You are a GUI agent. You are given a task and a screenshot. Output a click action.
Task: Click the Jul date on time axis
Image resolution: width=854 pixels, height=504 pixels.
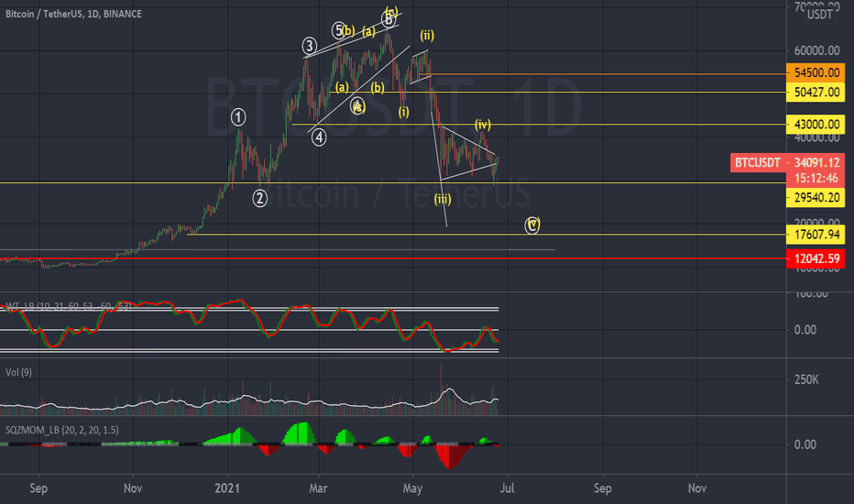[x=507, y=488]
